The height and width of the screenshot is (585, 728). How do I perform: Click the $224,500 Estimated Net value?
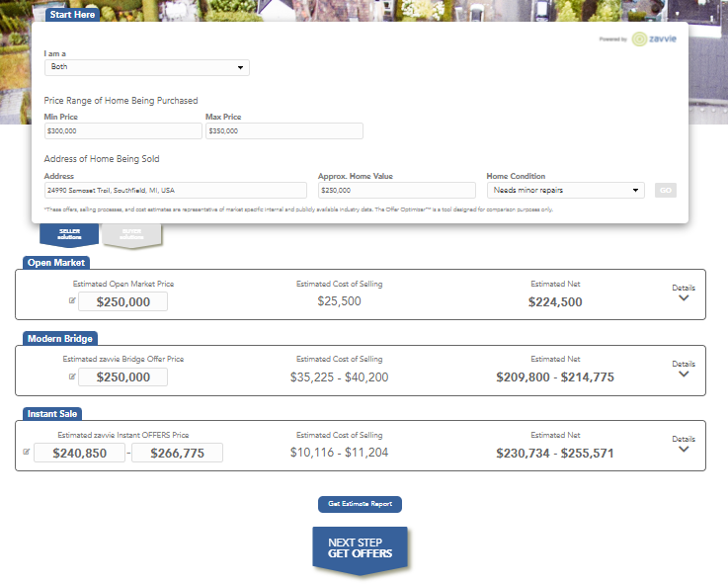555,302
